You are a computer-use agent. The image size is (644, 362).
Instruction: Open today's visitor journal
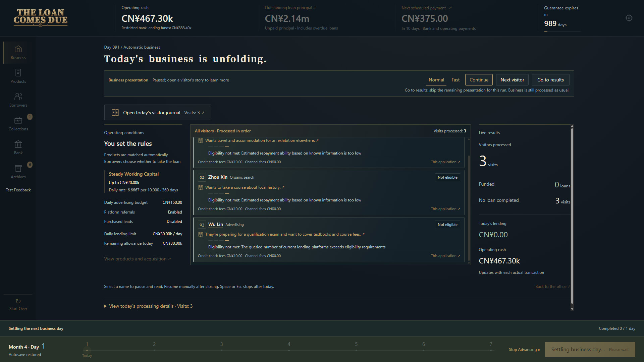pos(158,113)
